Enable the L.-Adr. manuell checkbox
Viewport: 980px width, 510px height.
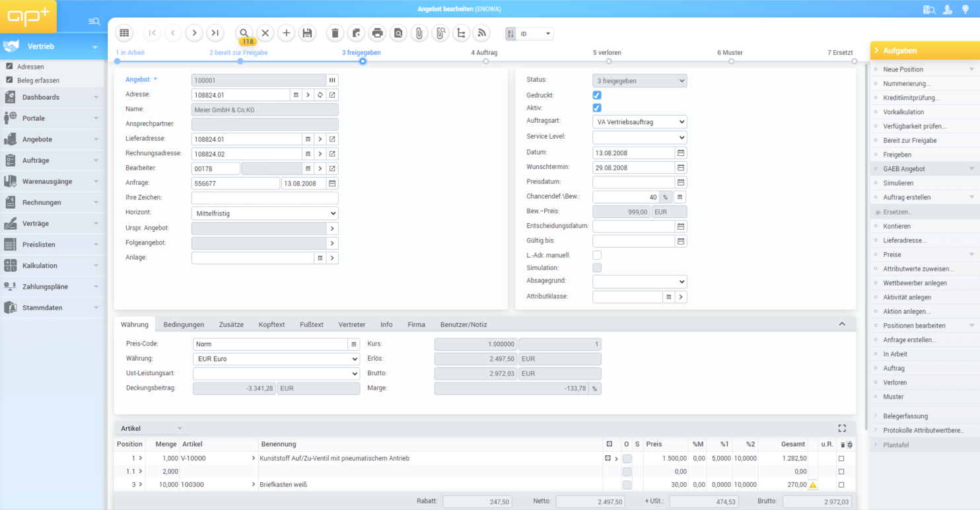pos(597,255)
